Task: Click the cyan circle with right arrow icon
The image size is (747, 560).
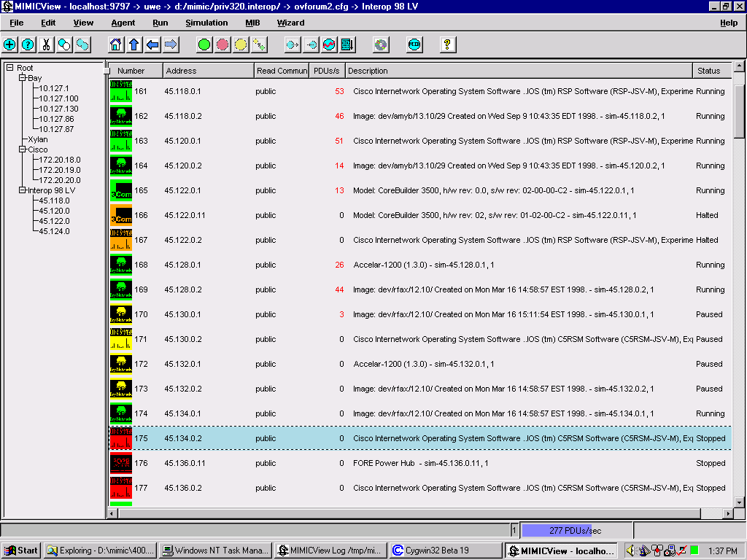Action: pyautogui.click(x=292, y=44)
